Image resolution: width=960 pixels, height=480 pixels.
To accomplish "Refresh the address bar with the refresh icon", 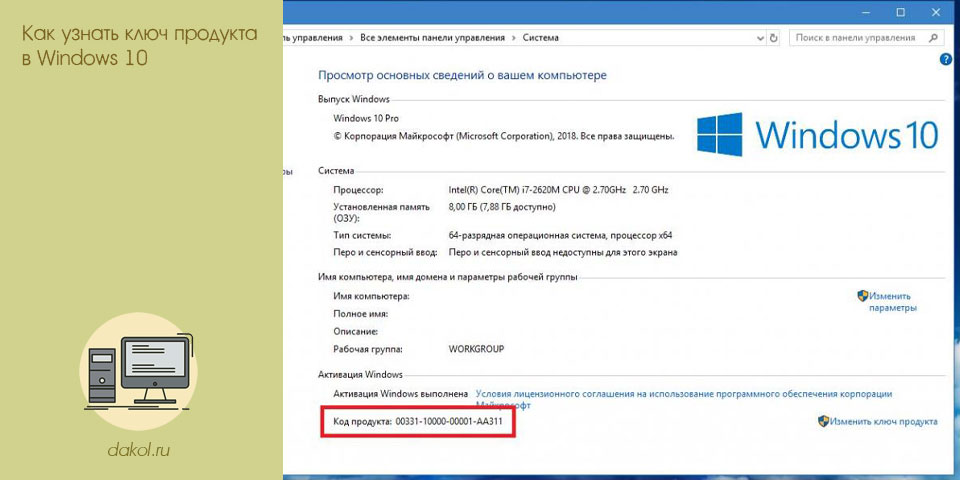I will (774, 38).
